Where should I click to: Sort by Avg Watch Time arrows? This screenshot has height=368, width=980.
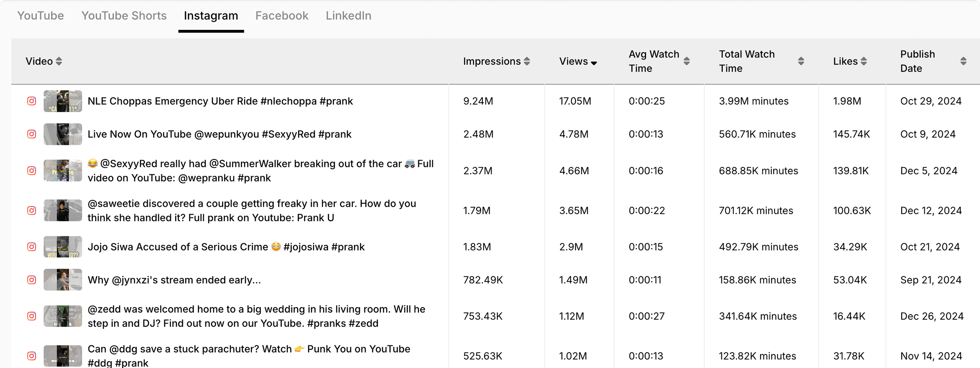(686, 61)
